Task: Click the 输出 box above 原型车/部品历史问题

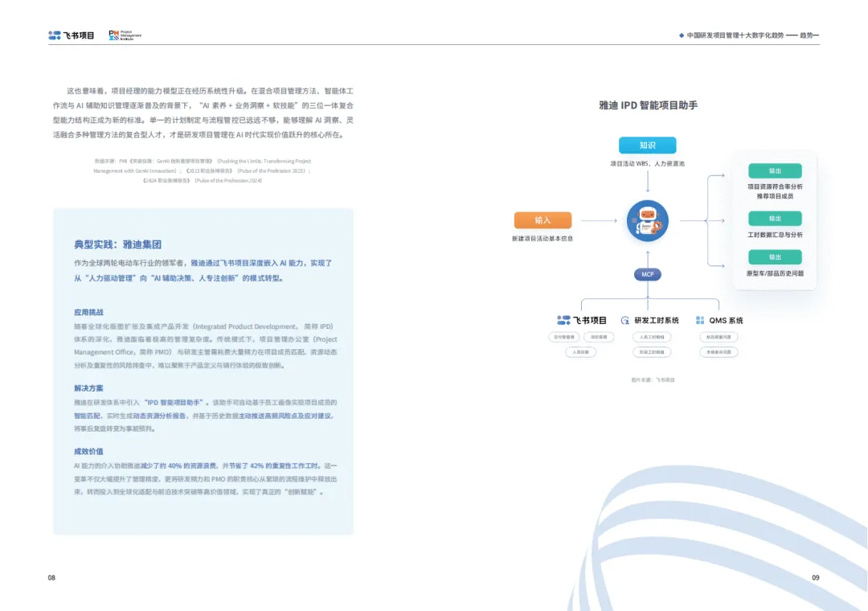Action: pos(775,257)
